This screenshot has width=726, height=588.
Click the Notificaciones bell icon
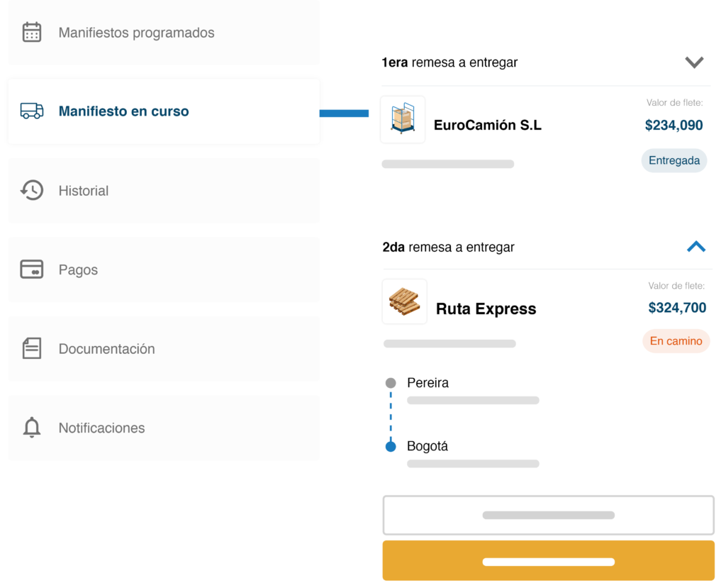32,428
